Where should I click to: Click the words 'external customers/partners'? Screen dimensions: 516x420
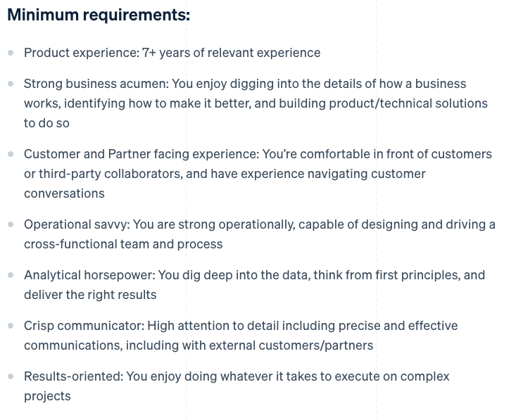[x=291, y=345]
